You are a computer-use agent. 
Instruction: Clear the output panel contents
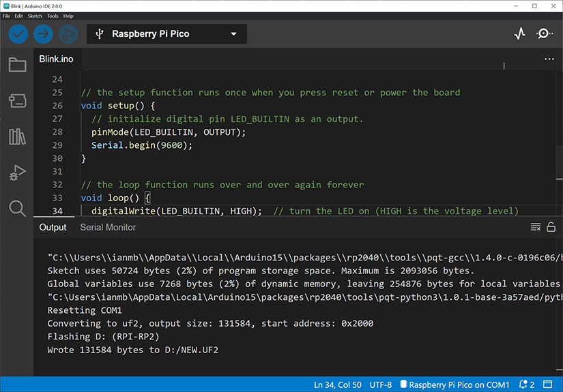pos(536,227)
